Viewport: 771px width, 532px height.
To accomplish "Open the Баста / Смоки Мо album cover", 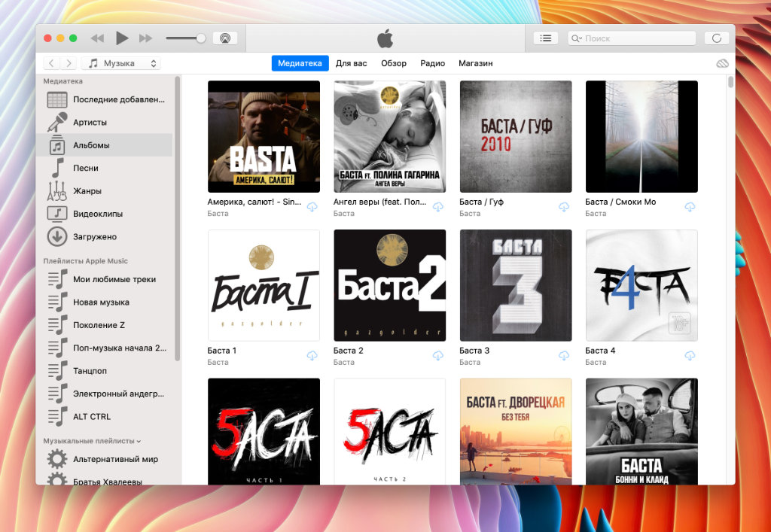I will pos(641,136).
